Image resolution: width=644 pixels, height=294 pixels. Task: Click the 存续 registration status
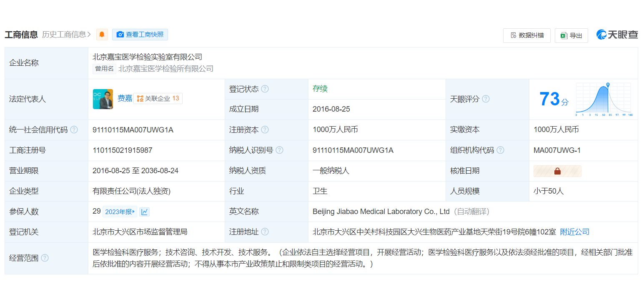pos(320,89)
